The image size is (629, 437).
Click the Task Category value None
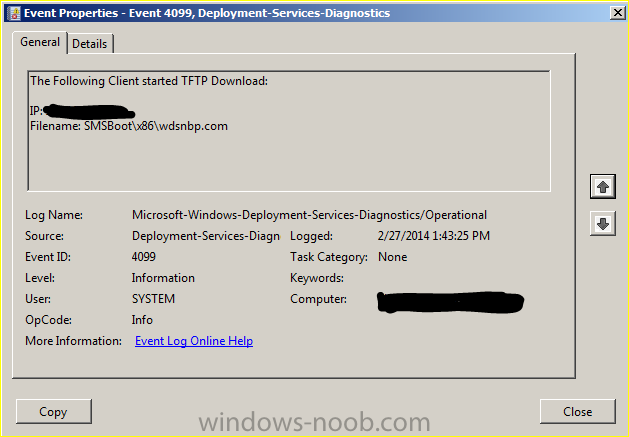(x=392, y=257)
